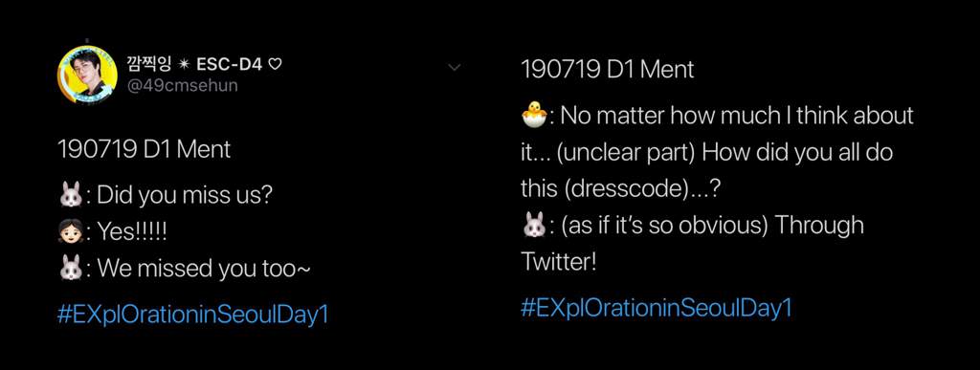Click the word 'Twitter!' in right tweet
Viewport: 980px width, 370px height.
click(559, 262)
